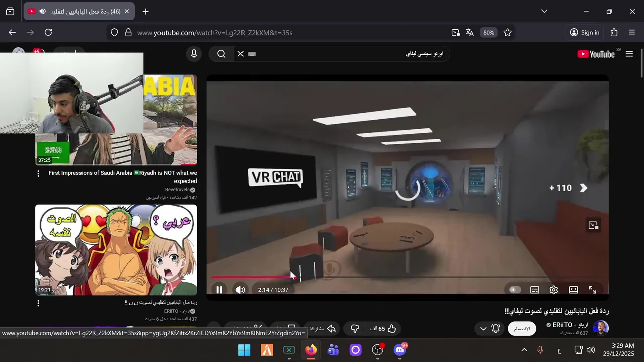Open Saudi Arabia video thumbnail
The width and height of the screenshot is (644, 362).
click(x=116, y=120)
